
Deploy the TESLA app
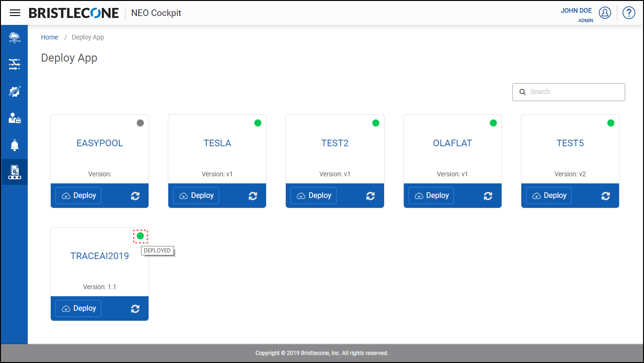pyautogui.click(x=196, y=196)
